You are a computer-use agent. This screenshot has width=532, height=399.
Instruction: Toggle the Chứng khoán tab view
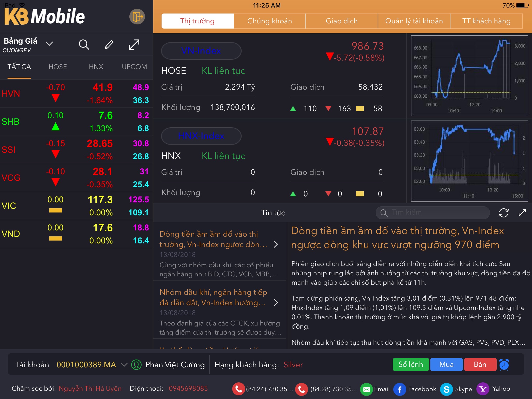[x=269, y=21]
